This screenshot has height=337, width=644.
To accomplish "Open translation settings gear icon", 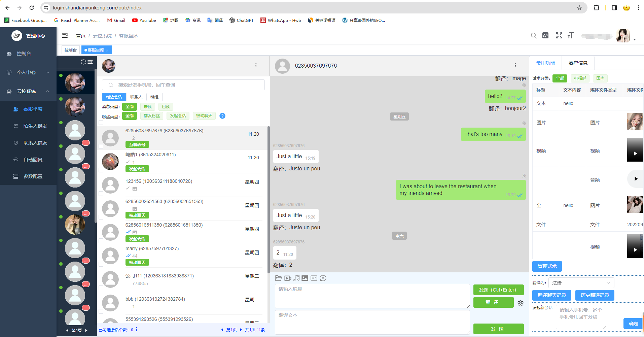I will pyautogui.click(x=521, y=303).
